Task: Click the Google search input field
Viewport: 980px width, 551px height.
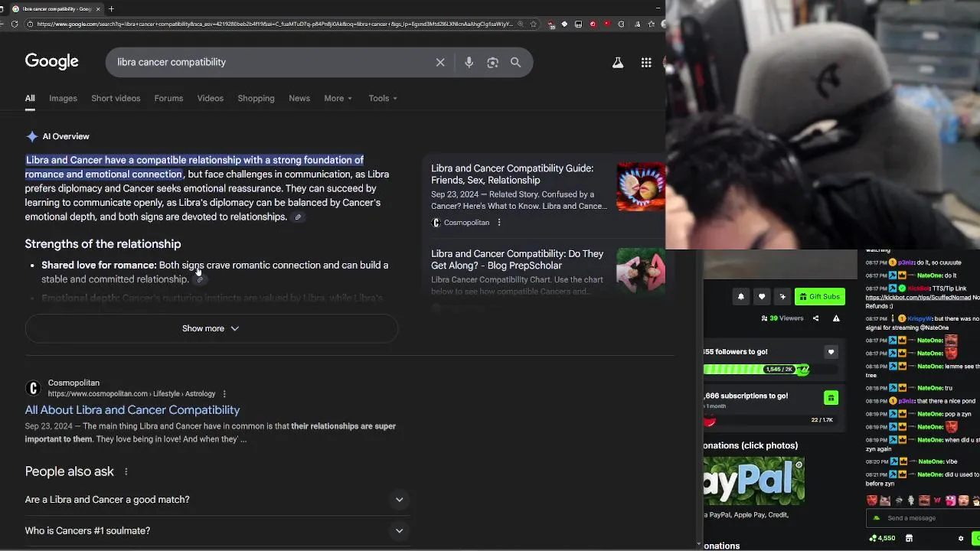Action: [272, 63]
